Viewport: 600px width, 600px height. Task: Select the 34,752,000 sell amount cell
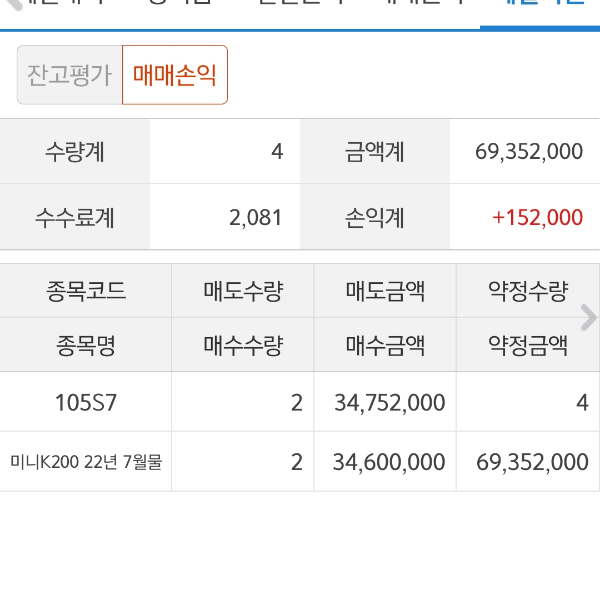point(389,403)
